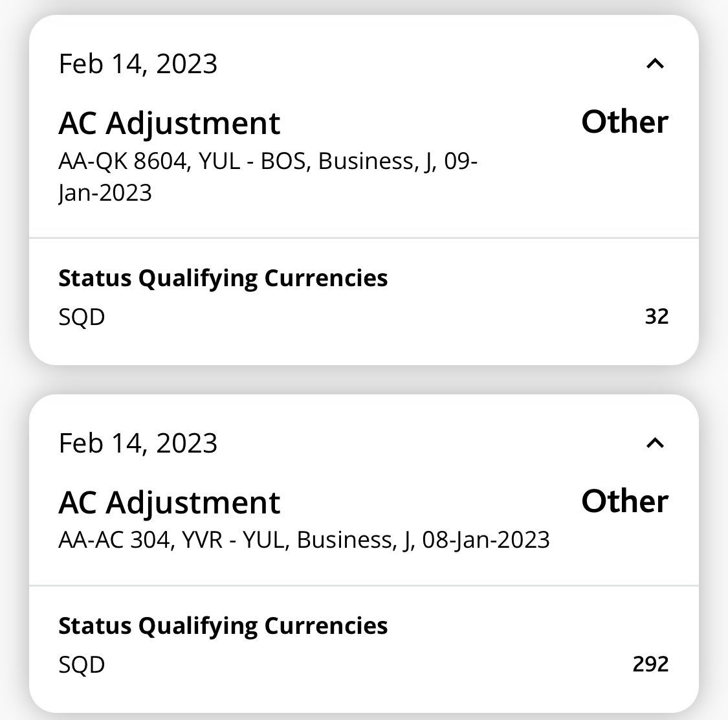Open the AA-QK 8604 YUL - BOS flight details
Viewport: 728px width, 720px height.
click(x=268, y=161)
